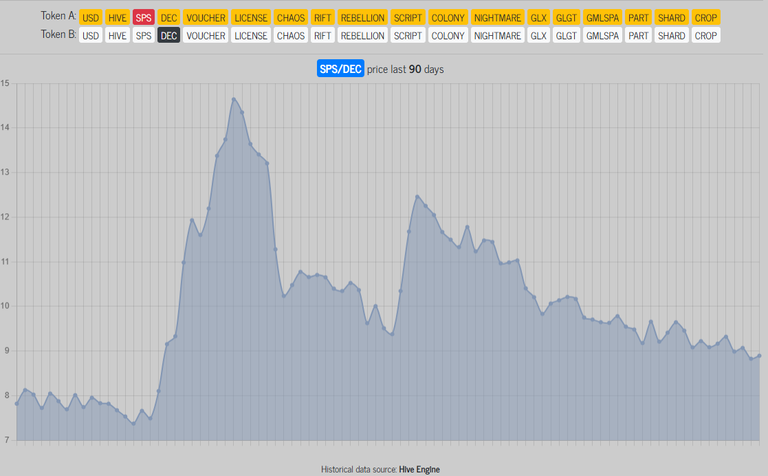Image resolution: width=768 pixels, height=476 pixels.
Task: Pick VOUCHER as Token B
Action: click(206, 35)
